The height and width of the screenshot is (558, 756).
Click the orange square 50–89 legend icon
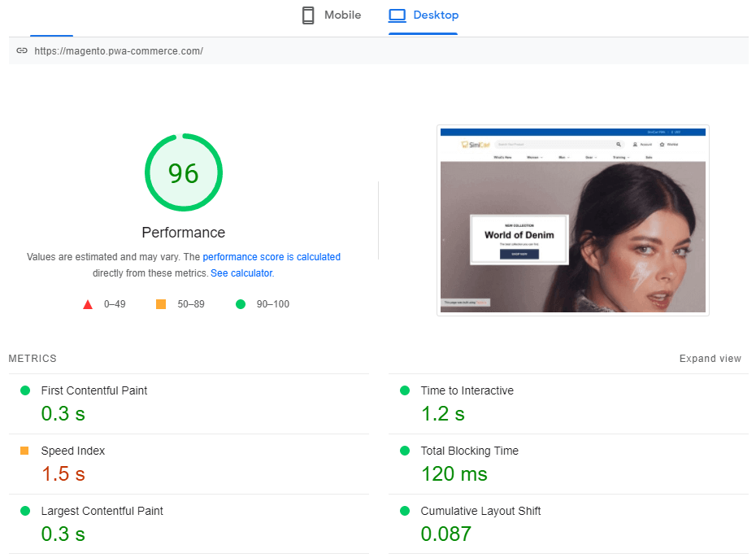click(161, 304)
